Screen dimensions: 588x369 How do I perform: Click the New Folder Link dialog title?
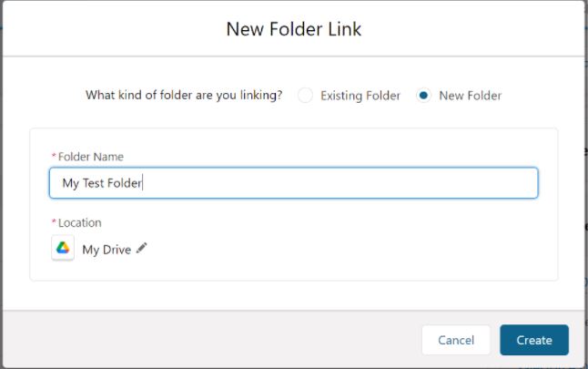click(x=294, y=29)
